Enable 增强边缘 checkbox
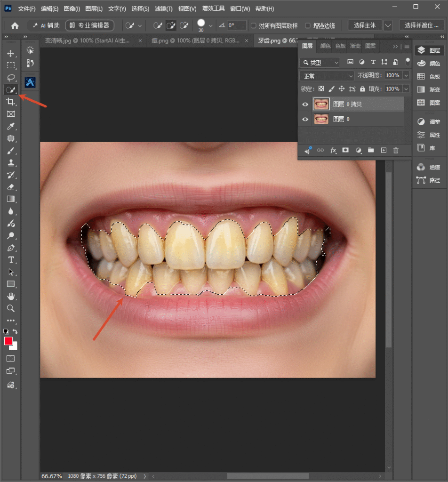 pyautogui.click(x=308, y=25)
